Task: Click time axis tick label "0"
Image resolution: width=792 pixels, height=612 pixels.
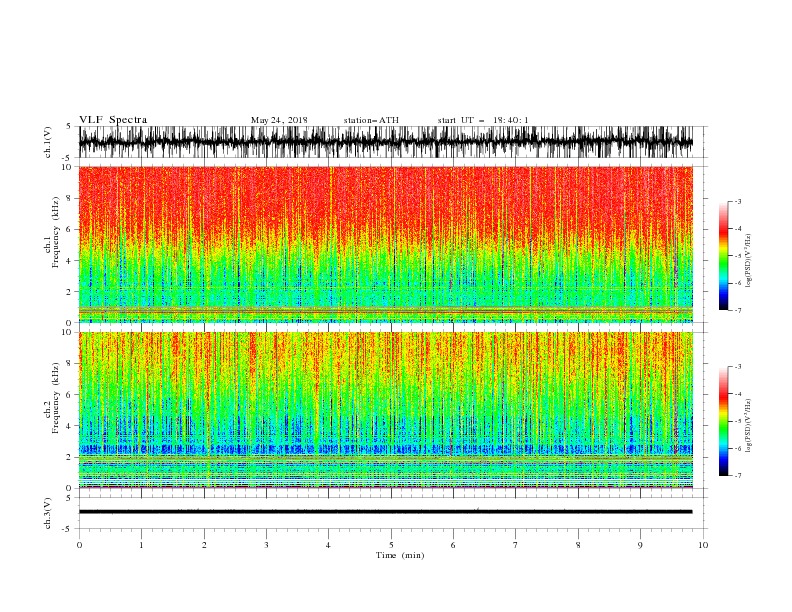Action: click(x=79, y=545)
